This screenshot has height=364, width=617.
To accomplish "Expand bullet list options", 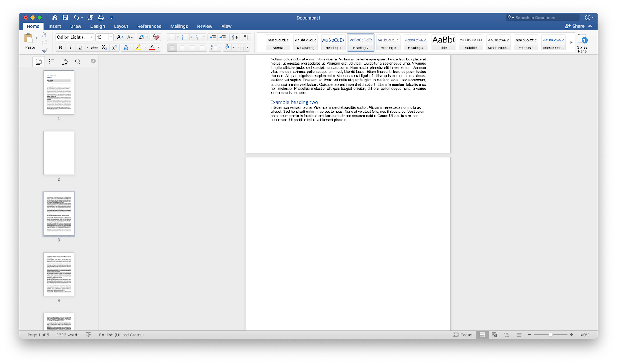I will (x=178, y=37).
